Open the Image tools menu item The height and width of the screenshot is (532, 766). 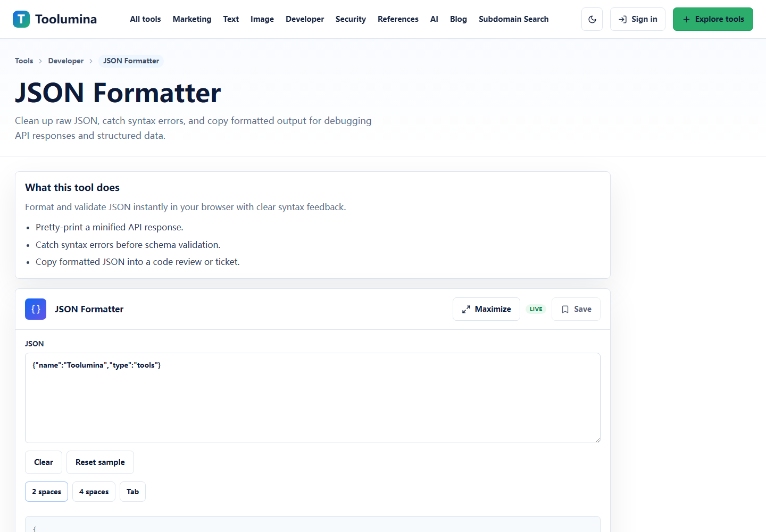[262, 19]
